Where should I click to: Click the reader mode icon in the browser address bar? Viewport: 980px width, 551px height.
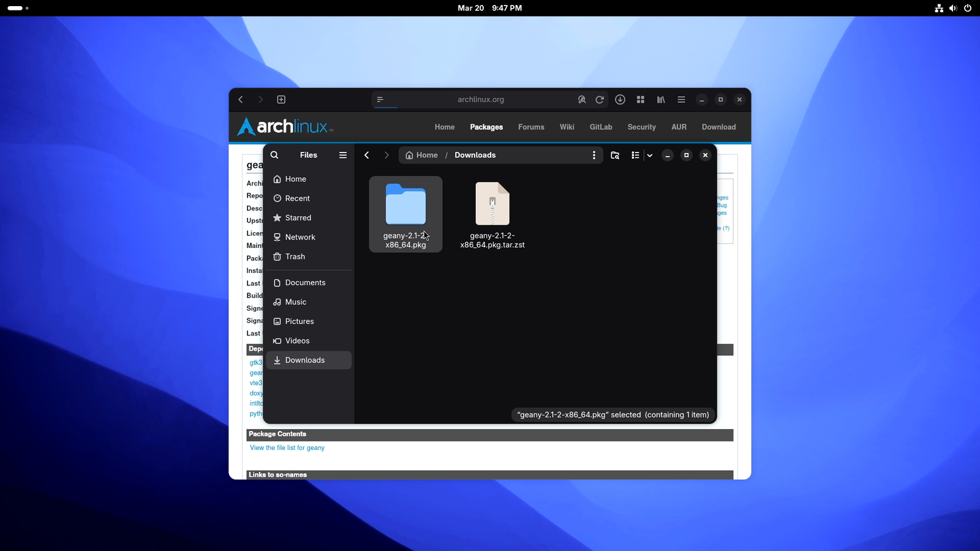point(380,99)
